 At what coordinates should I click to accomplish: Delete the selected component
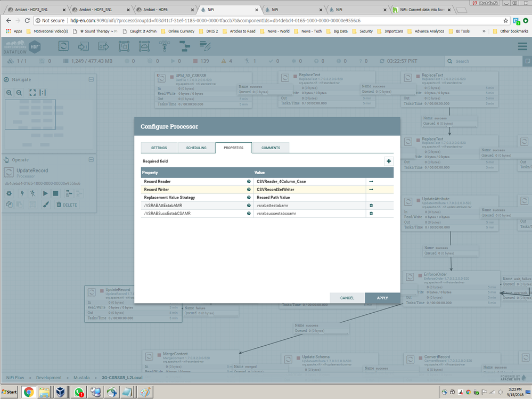(x=67, y=205)
